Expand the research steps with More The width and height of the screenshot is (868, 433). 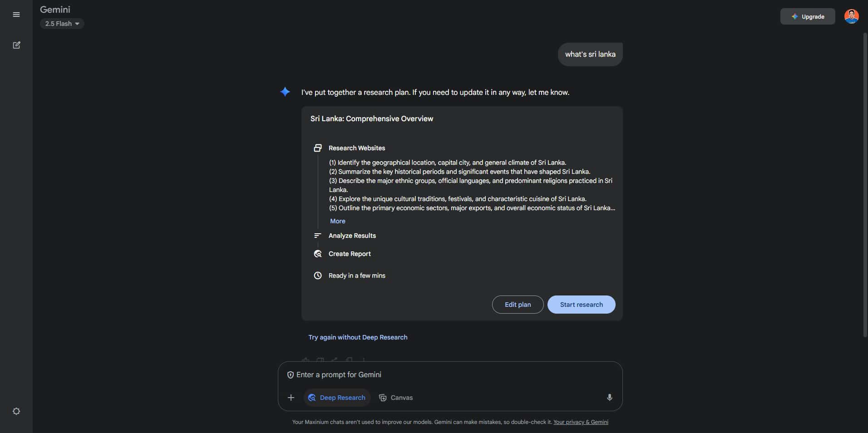point(337,221)
